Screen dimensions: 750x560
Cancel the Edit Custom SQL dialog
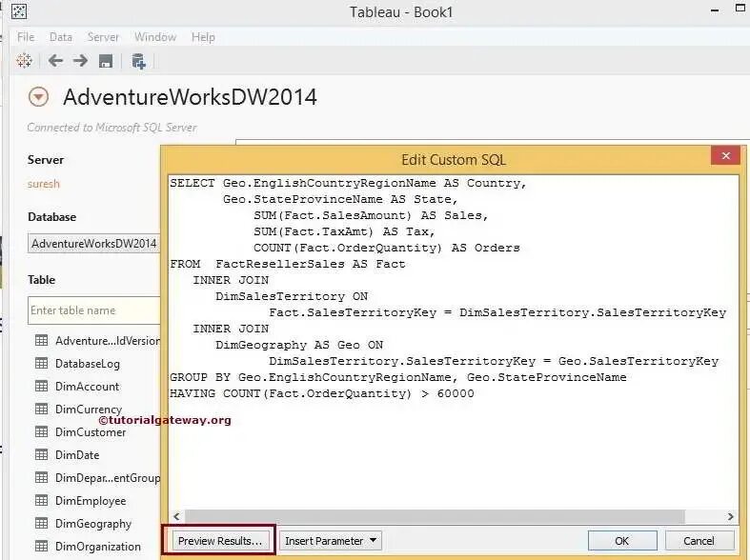tap(699, 541)
